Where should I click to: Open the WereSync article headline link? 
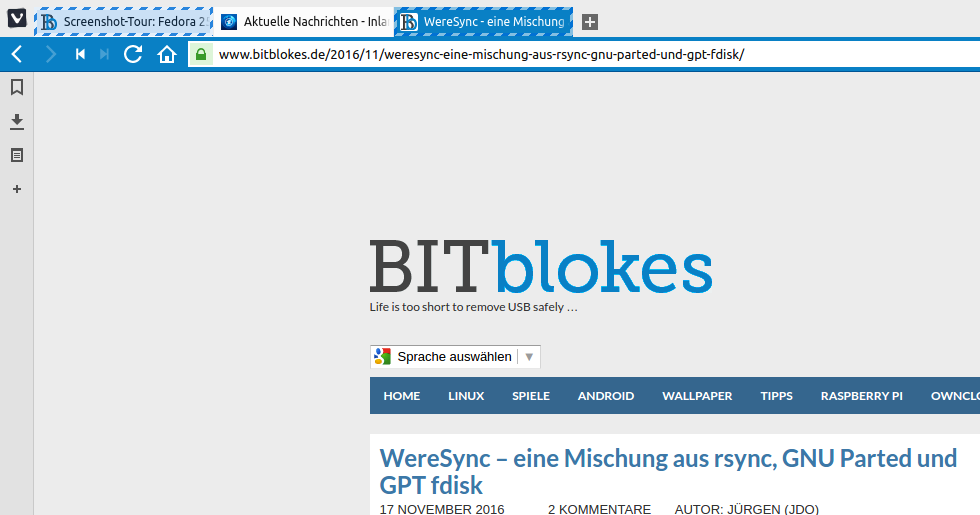668,472
